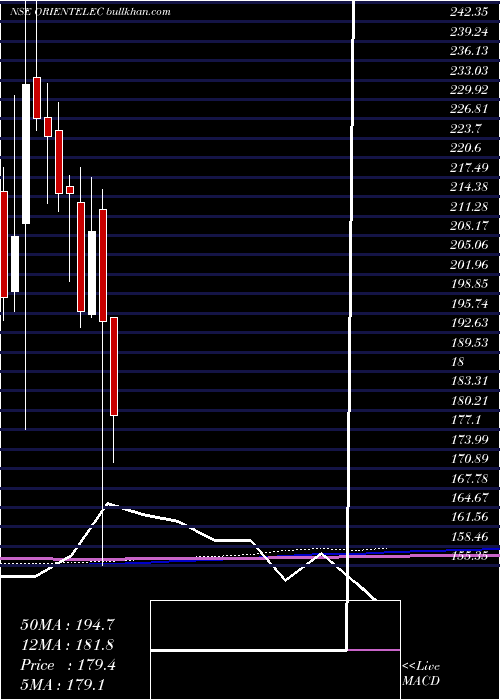Click the 155.35 price axis label

[x=468, y=556]
